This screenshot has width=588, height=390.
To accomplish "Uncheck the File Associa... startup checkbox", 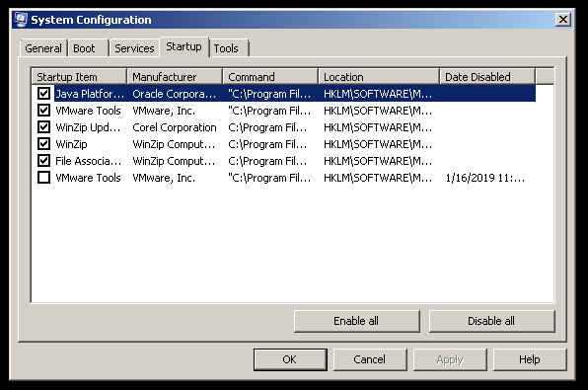I will point(43,161).
